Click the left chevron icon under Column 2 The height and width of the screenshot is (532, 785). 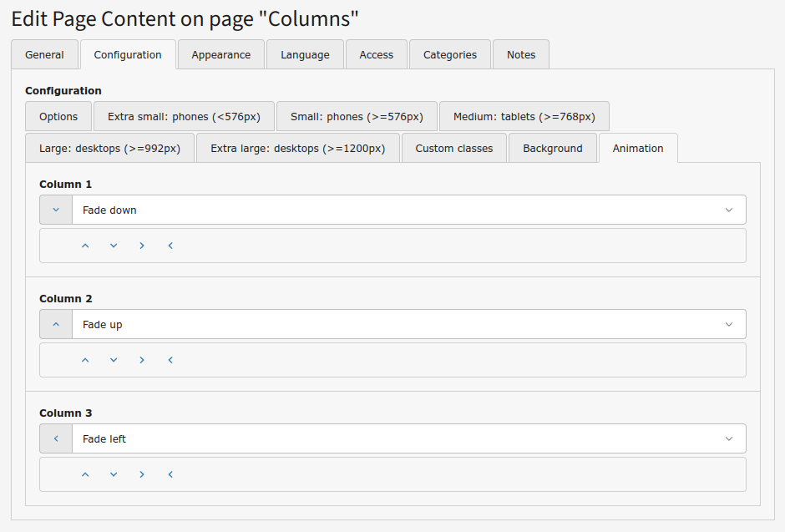pyautogui.click(x=170, y=360)
